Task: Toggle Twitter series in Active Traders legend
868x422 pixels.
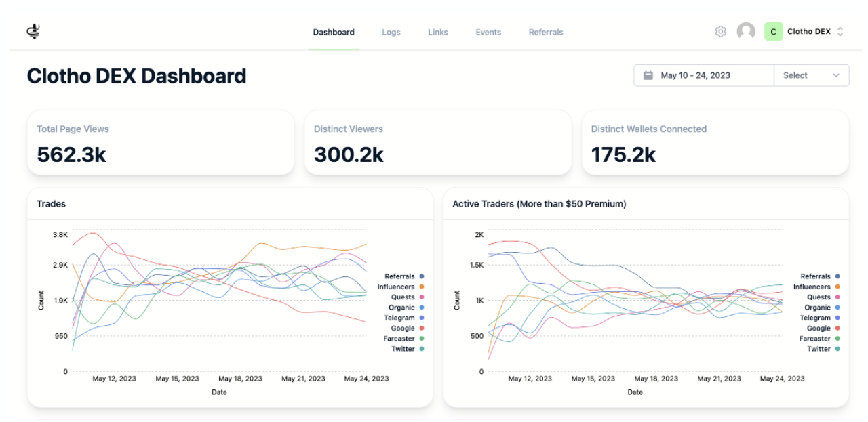Action: tap(824, 349)
